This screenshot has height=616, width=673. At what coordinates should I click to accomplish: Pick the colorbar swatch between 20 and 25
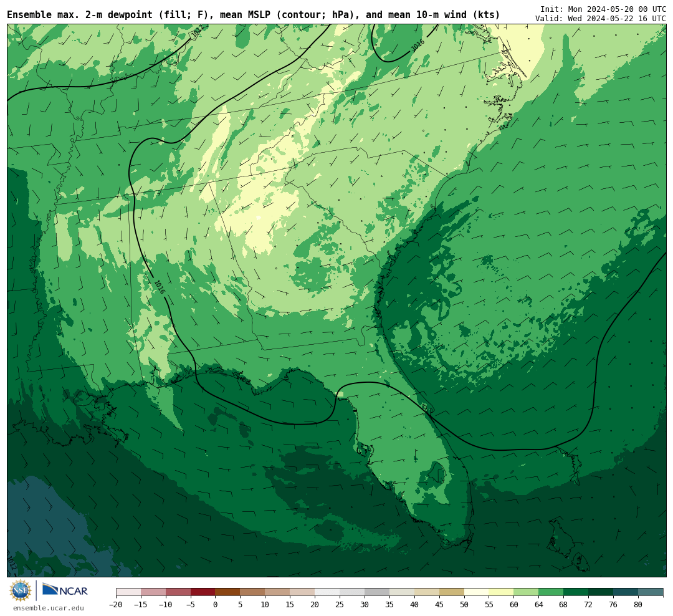pos(328,592)
